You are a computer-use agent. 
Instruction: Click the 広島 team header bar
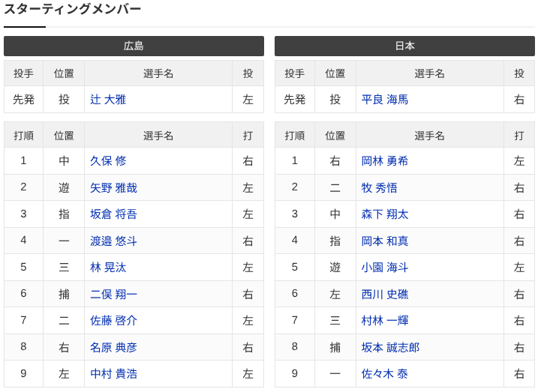134,46
